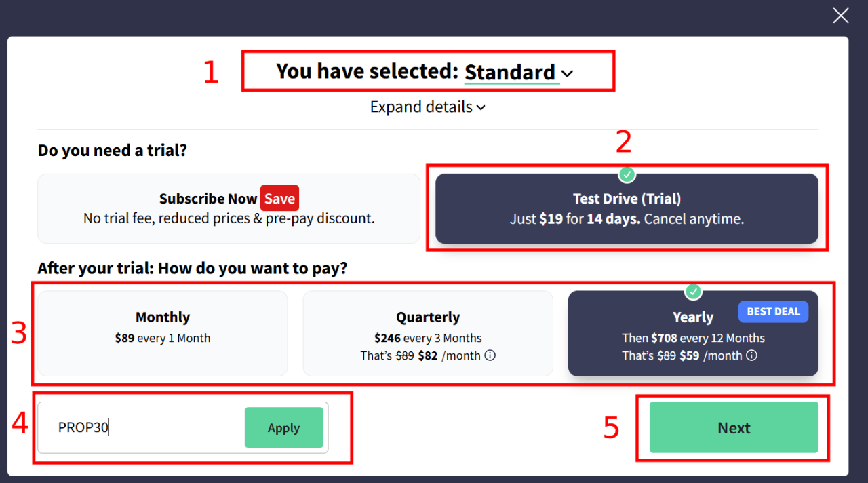This screenshot has width=868, height=483.
Task: Click the info icon beside Quarterly pricing
Action: (490, 355)
